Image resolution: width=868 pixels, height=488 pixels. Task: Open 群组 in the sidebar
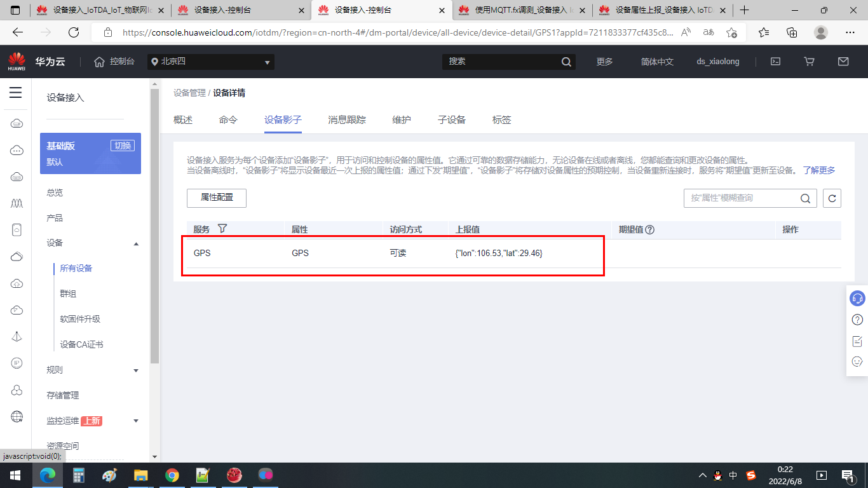68,294
